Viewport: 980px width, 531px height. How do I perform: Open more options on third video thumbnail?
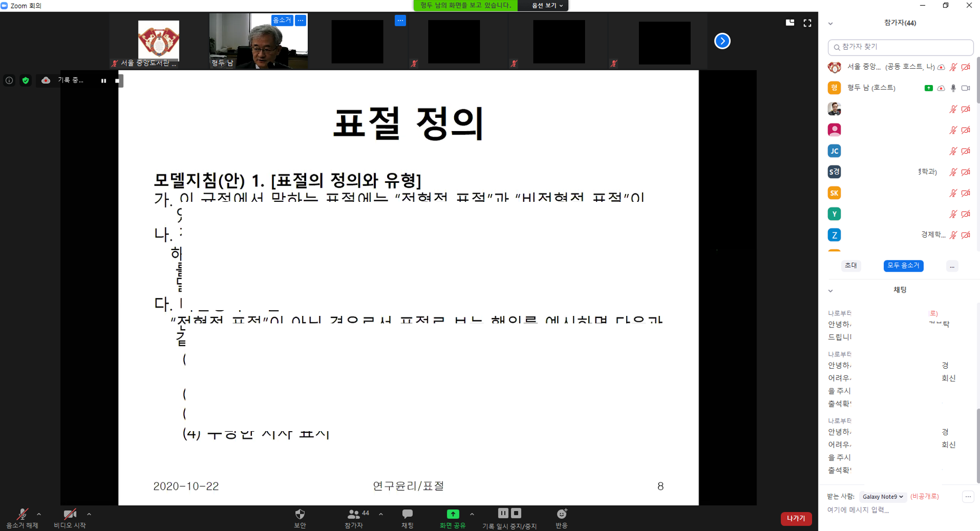pyautogui.click(x=400, y=20)
